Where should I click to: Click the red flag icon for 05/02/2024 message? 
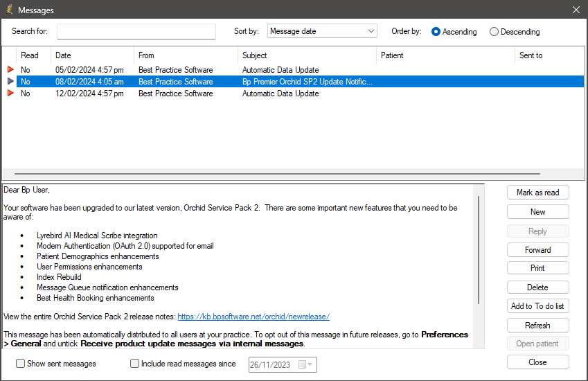10,69
